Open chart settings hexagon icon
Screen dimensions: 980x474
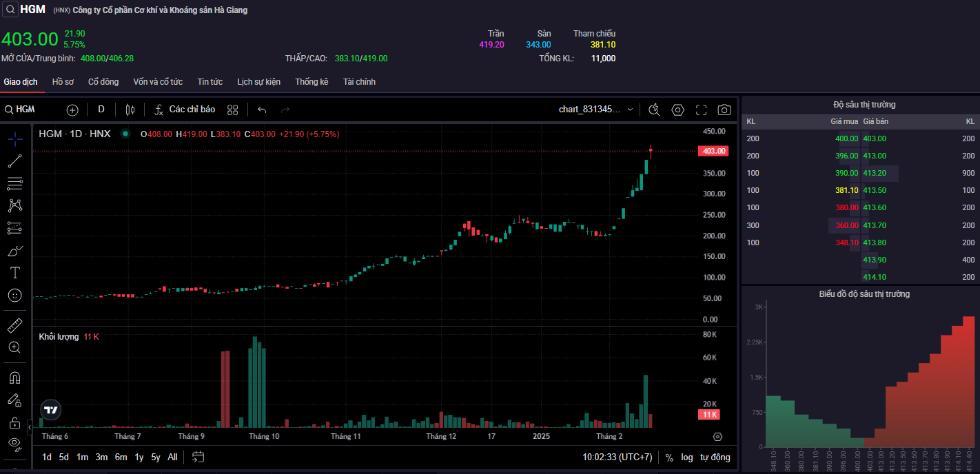(x=677, y=110)
